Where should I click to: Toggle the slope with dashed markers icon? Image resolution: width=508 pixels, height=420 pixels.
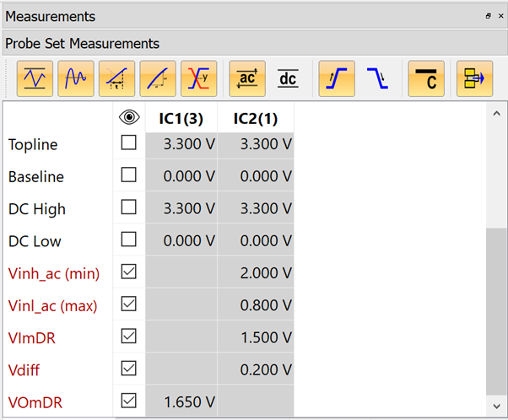[x=116, y=78]
